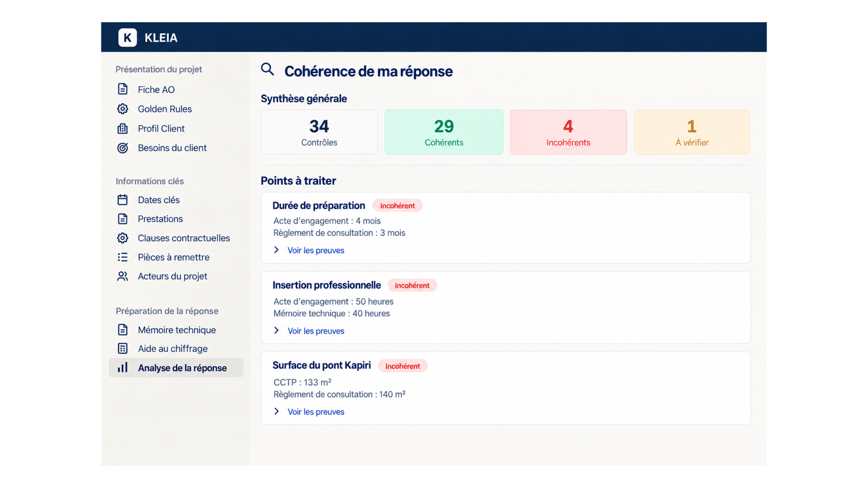This screenshot has width=868, height=488.
Task: Open Clauses contractuelles label
Action: tap(184, 238)
